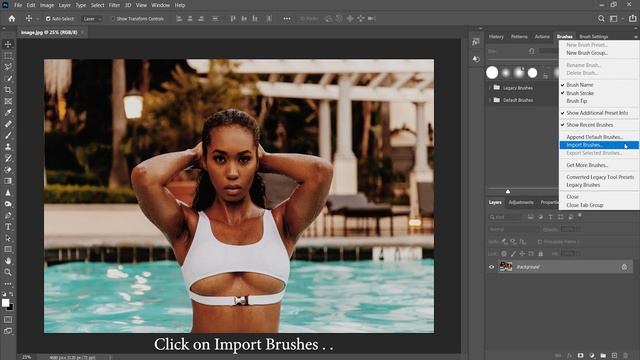Click Import Brushes in the menu
The image size is (640, 360).
click(599, 145)
